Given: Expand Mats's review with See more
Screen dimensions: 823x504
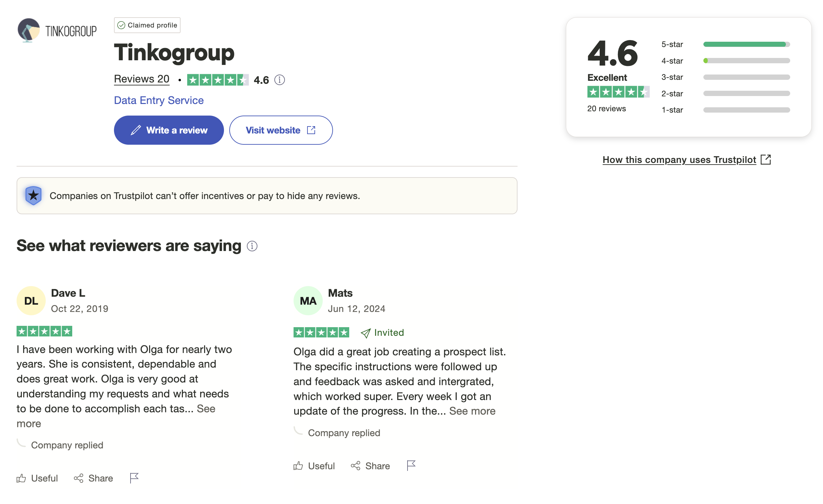Looking at the screenshot, I should 472,411.
